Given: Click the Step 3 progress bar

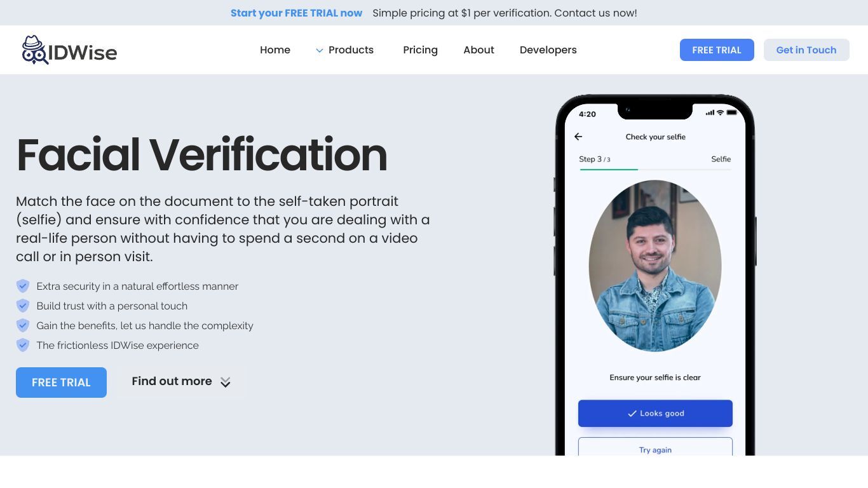Looking at the screenshot, I should coord(655,170).
